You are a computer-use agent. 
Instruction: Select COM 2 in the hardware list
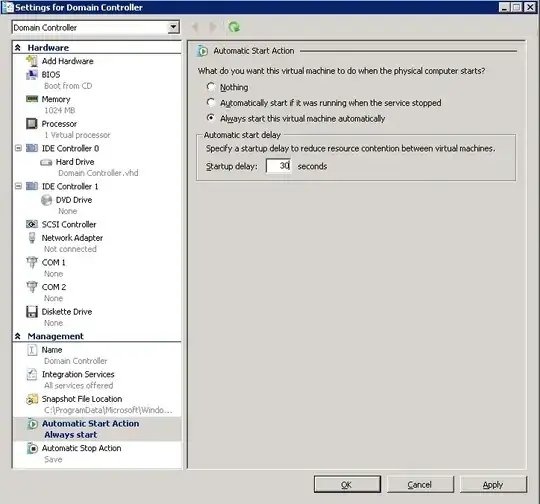[x=54, y=287]
